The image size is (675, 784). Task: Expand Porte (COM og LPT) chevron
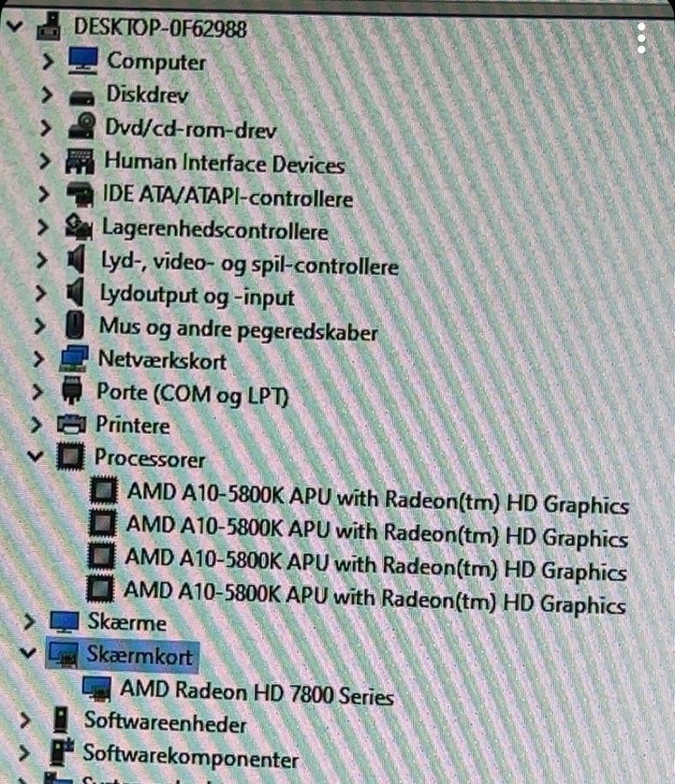click(x=37, y=391)
